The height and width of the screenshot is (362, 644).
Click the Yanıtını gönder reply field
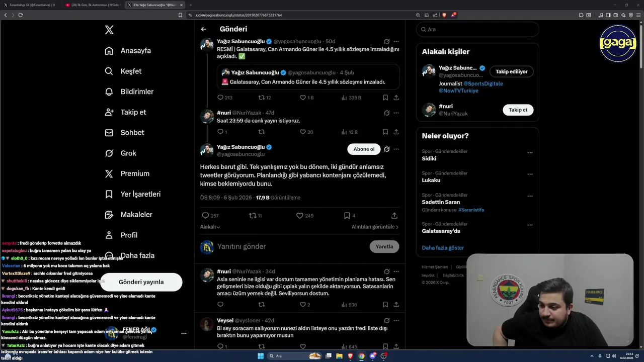coord(292,247)
